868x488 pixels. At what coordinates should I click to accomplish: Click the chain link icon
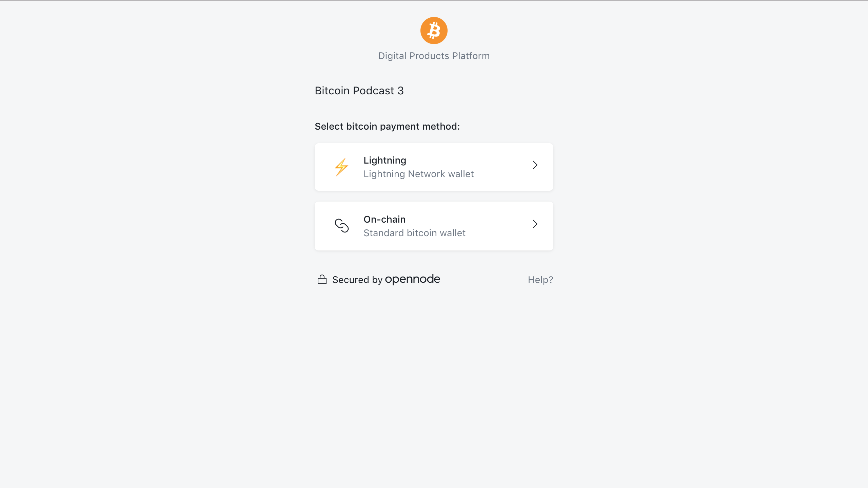pyautogui.click(x=341, y=226)
